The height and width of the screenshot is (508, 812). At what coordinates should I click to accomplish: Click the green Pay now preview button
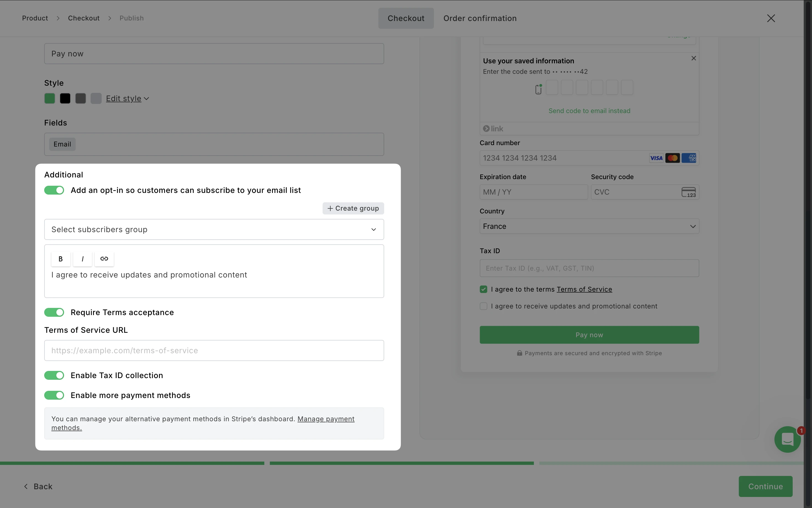coord(589,335)
